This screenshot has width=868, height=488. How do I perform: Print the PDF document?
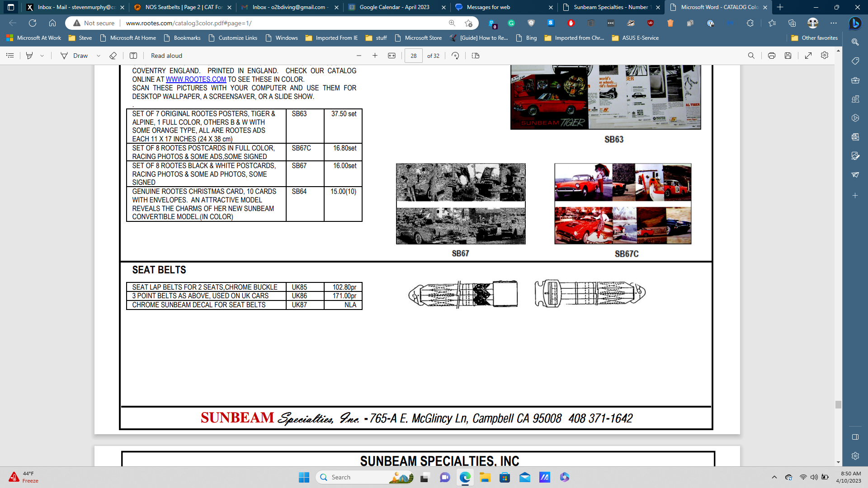(x=771, y=56)
